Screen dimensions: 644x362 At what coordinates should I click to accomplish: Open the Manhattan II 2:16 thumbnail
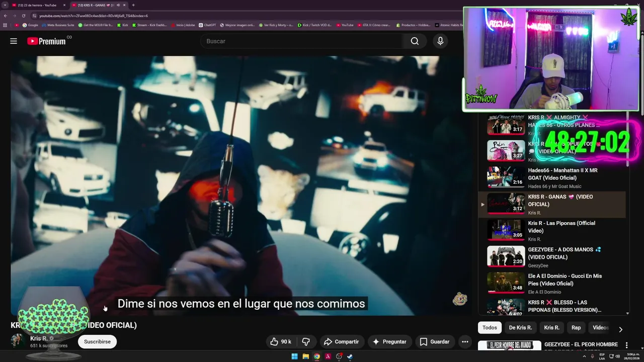click(506, 177)
